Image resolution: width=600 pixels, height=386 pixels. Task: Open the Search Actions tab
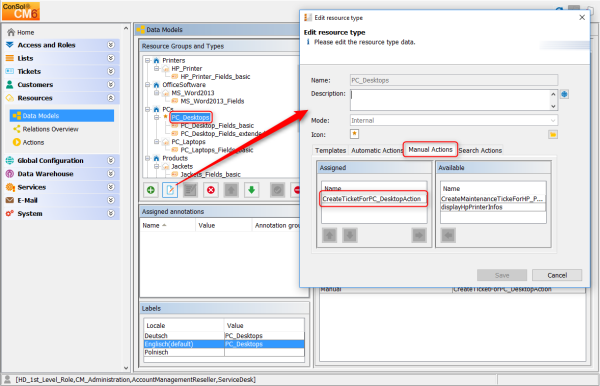480,150
